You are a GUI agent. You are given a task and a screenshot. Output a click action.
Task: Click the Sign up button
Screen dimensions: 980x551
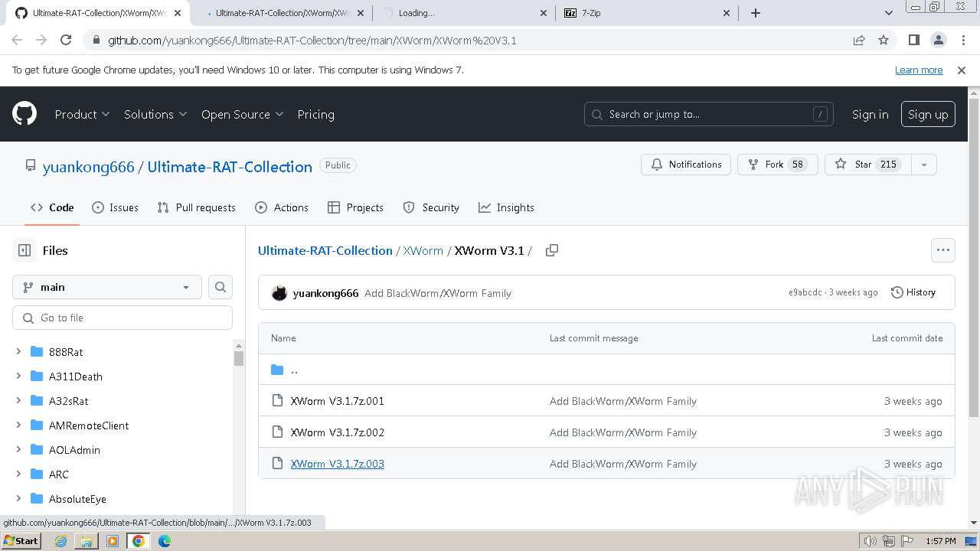928,114
